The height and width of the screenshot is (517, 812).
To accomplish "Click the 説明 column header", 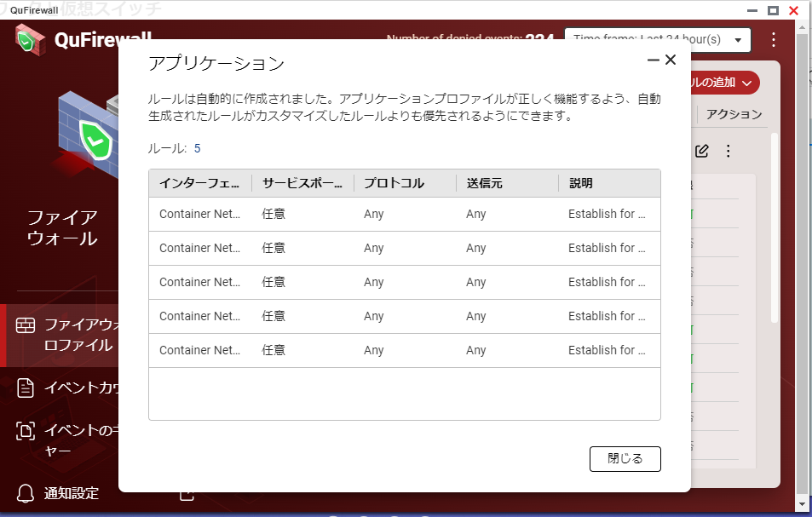I will pos(609,183).
